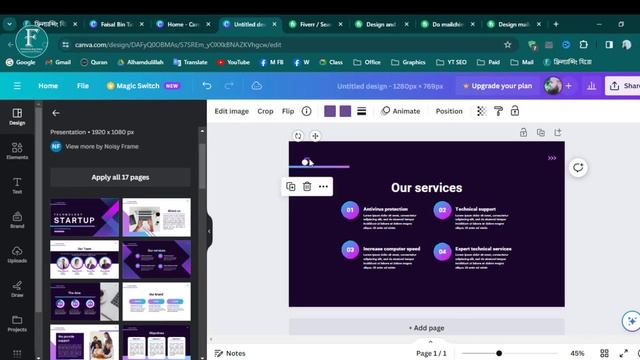The height and width of the screenshot is (360, 640).
Task: Click the add page icon above slide
Action: (558, 132)
